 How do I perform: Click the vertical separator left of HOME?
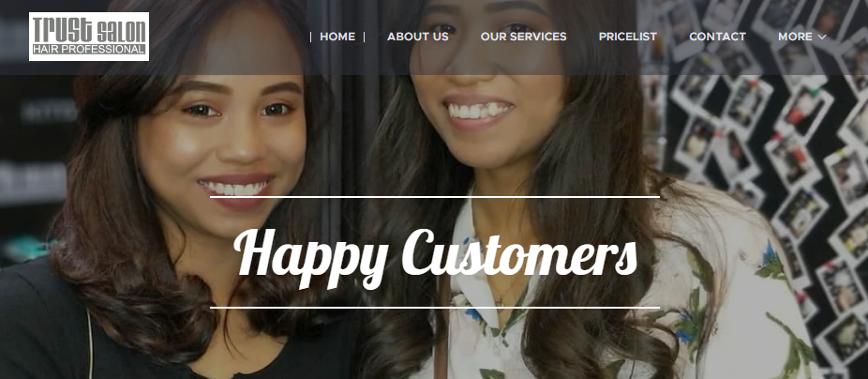click(x=310, y=38)
